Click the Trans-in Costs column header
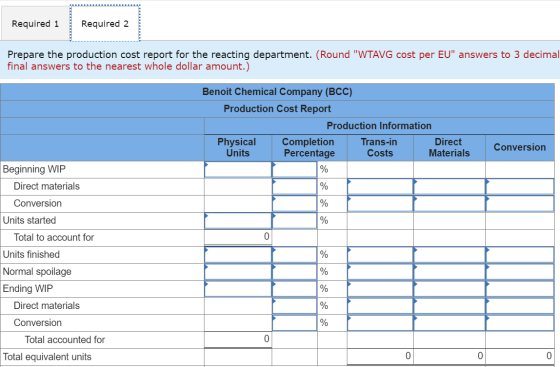The width and height of the screenshot is (560, 367). click(x=380, y=147)
